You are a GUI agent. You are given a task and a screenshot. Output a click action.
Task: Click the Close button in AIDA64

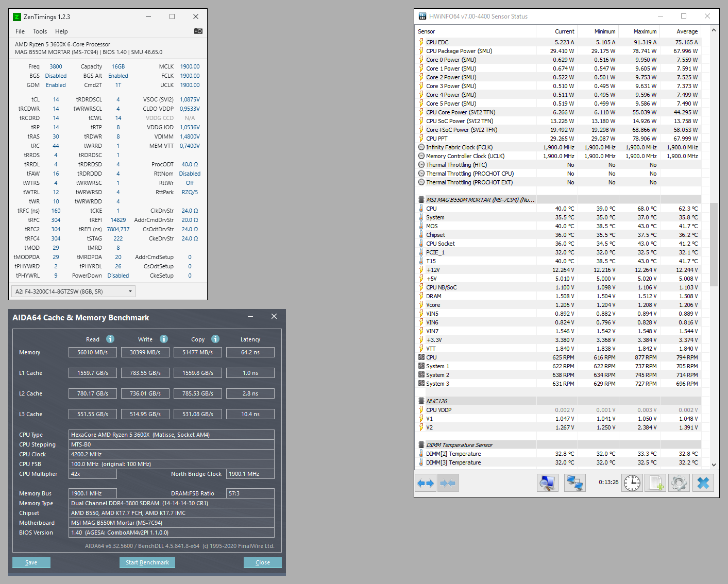pos(263,562)
